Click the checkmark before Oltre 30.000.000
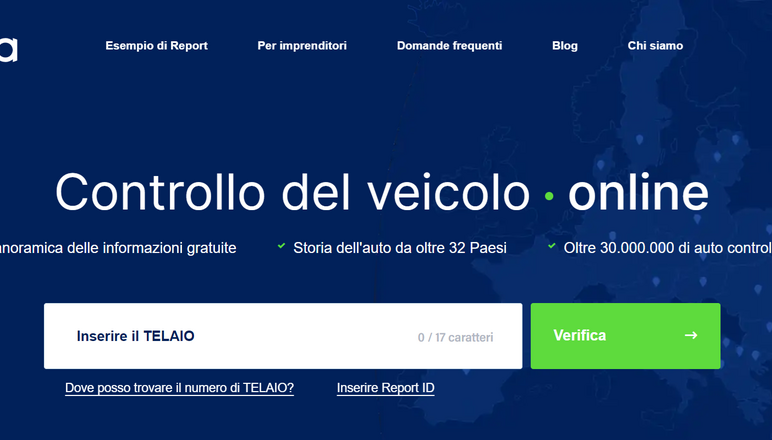Viewport: 772px width, 440px height. 551,246
